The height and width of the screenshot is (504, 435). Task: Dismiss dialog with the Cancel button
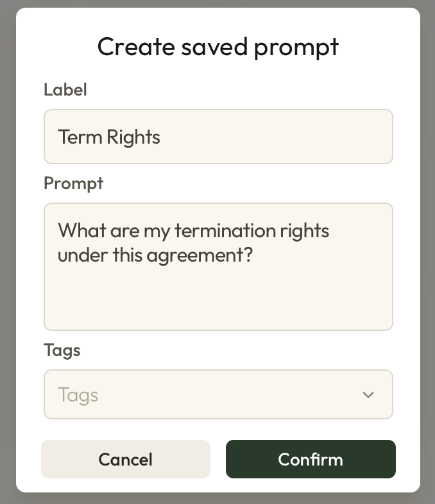pos(126,459)
